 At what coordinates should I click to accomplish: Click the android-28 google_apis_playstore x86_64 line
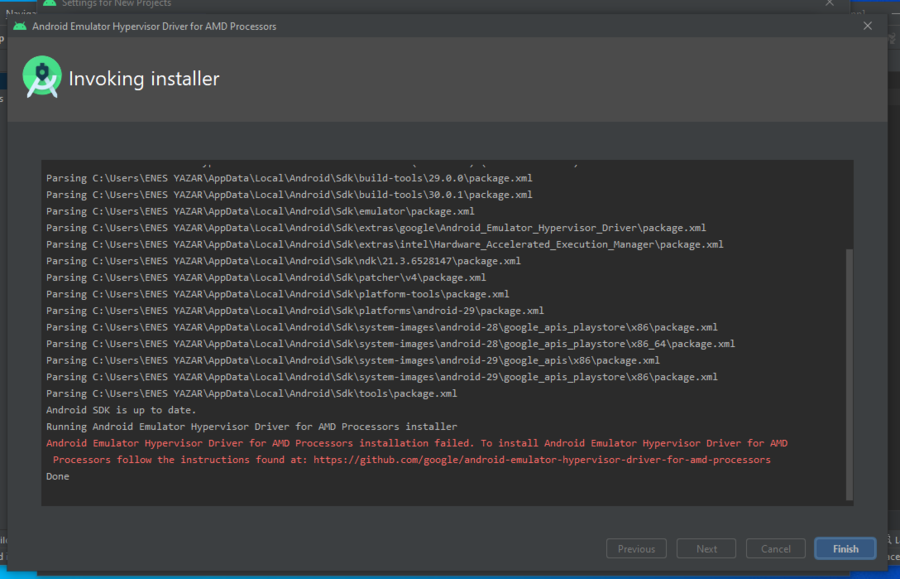390,344
